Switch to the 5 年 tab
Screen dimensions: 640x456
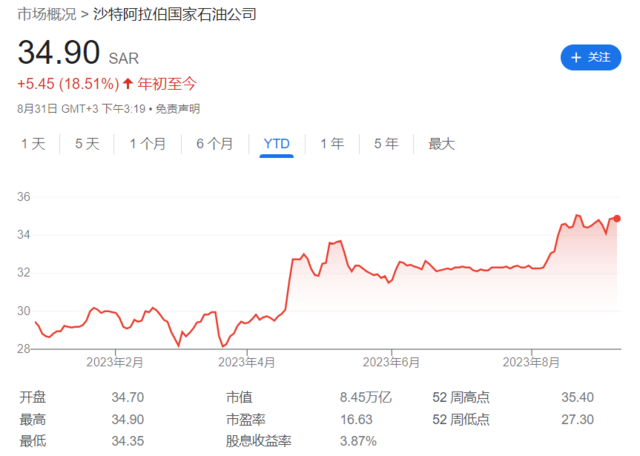point(386,144)
